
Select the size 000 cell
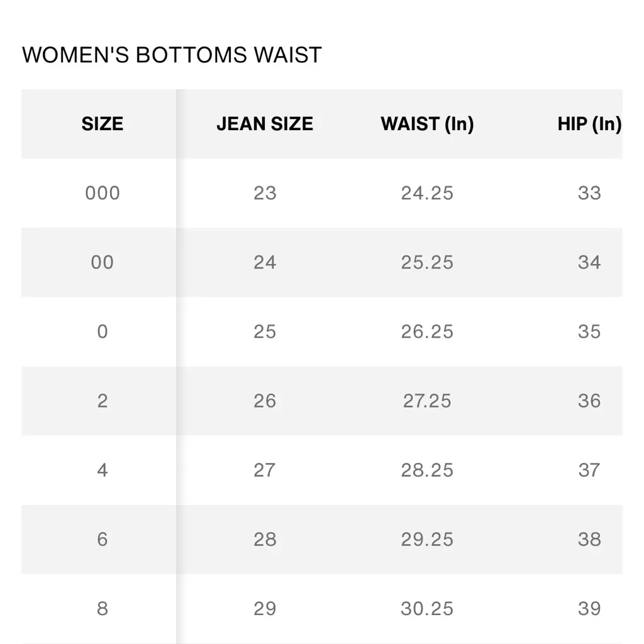tap(102, 193)
